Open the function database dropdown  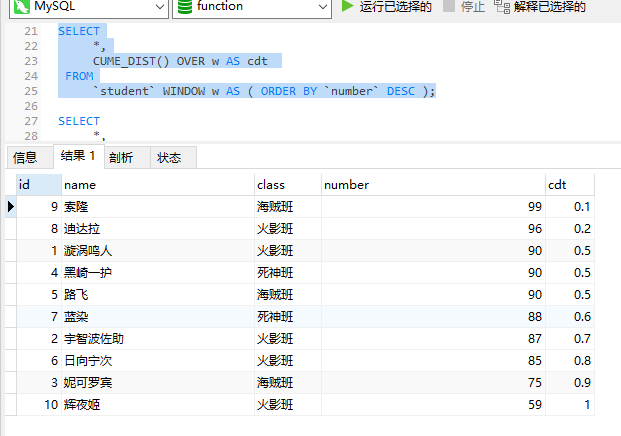point(252,7)
